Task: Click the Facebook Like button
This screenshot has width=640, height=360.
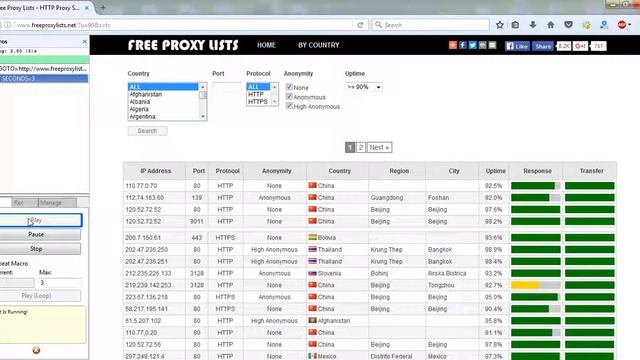Action: coord(517,46)
